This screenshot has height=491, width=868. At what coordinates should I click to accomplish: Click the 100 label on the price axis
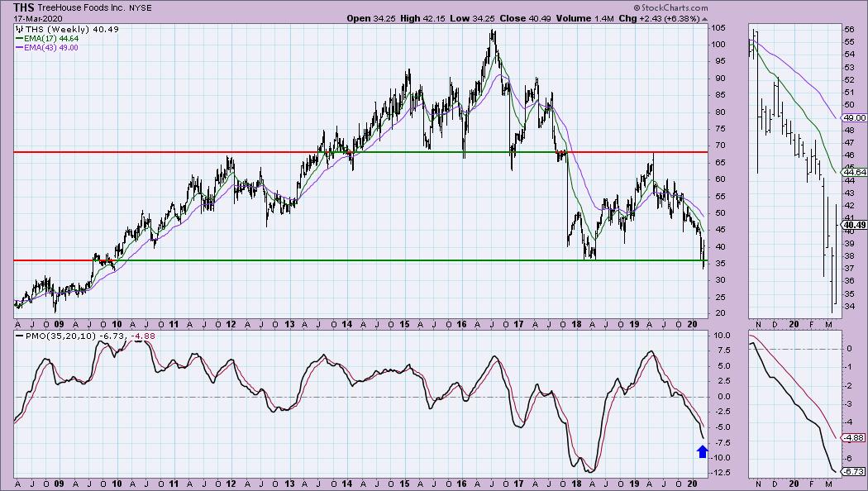[x=718, y=45]
